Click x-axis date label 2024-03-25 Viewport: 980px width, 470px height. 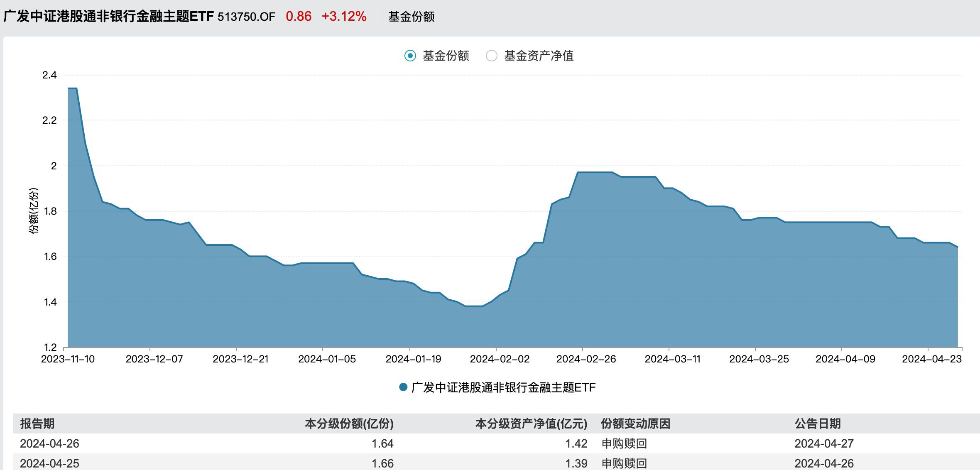point(759,359)
